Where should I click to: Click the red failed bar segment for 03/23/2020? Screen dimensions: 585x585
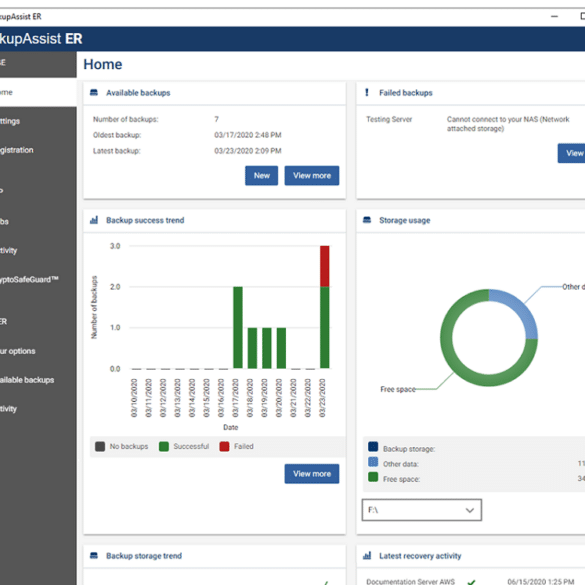pos(325,266)
